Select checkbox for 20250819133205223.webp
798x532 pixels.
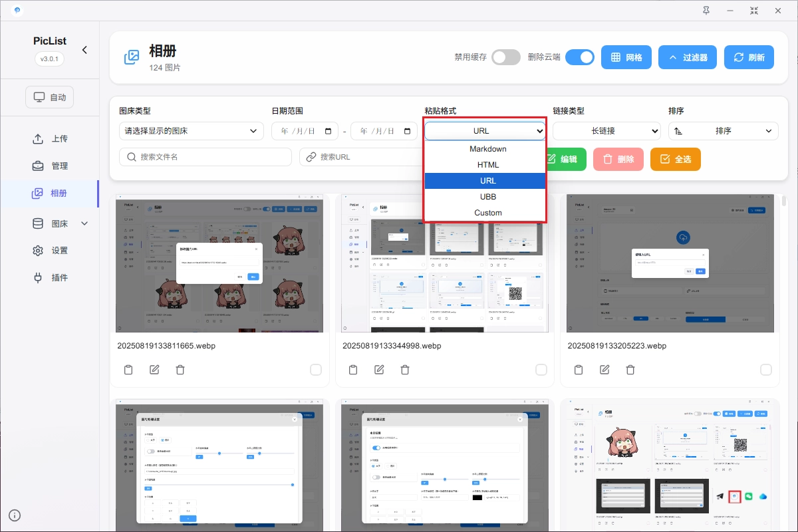coord(766,370)
